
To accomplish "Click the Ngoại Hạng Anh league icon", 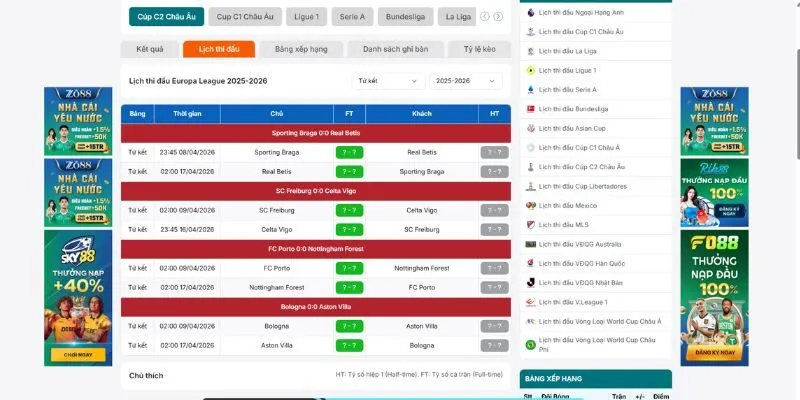I will [x=530, y=13].
